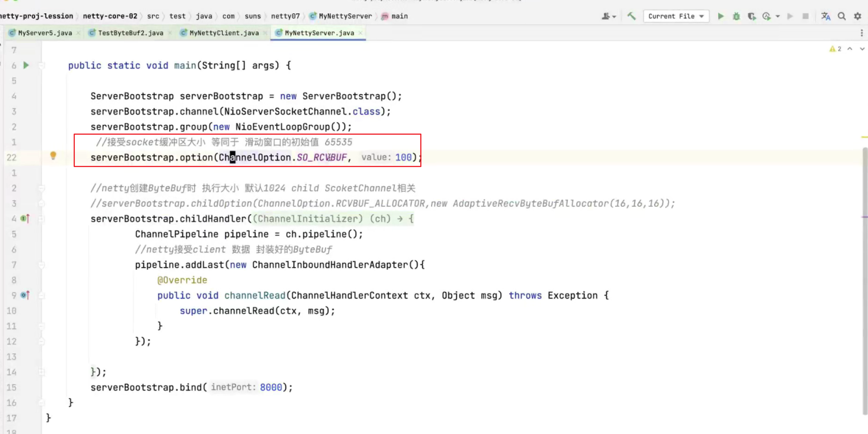Open the translation plugin icon

point(826,16)
